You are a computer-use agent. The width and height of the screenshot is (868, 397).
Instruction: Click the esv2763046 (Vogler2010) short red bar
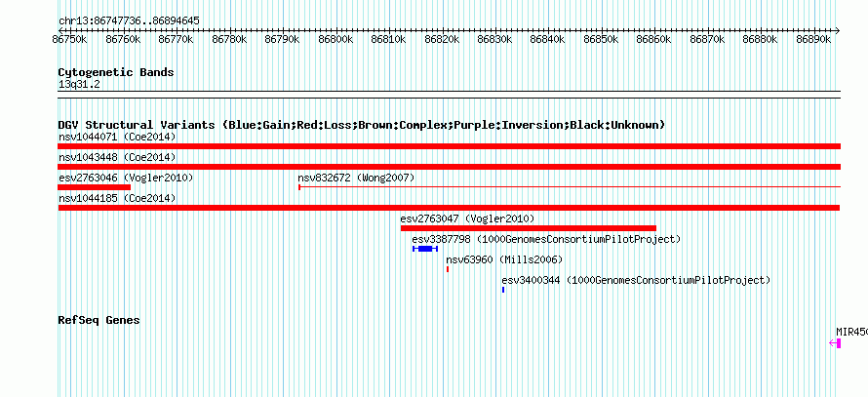94,187
